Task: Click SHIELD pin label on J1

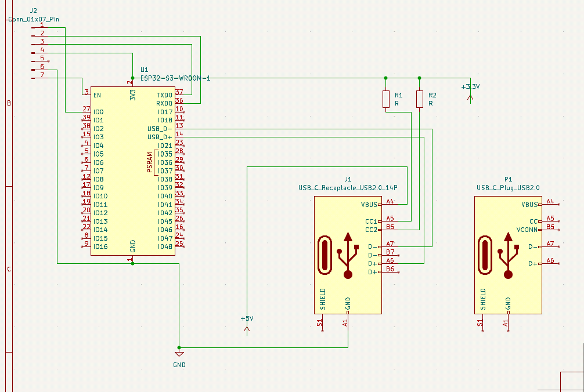Action: [x=323, y=299]
